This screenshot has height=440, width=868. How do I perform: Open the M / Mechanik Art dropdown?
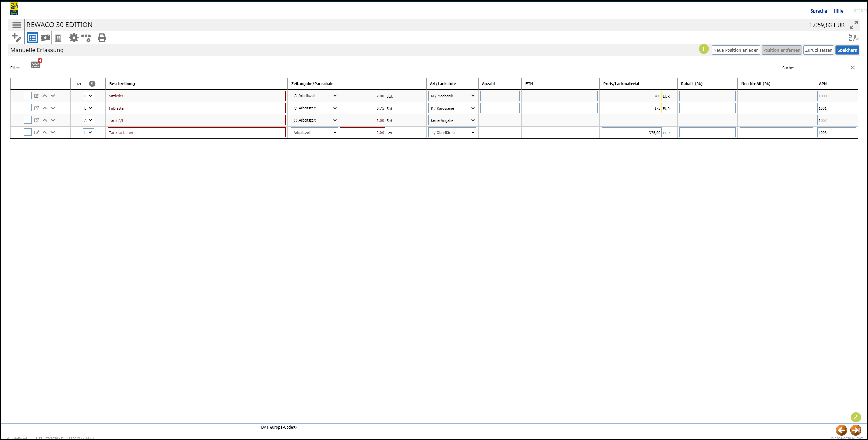coord(452,96)
